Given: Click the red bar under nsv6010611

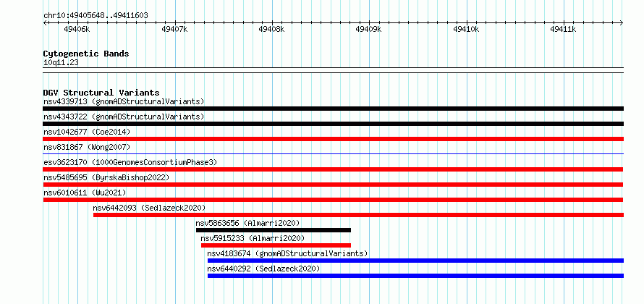Looking at the screenshot, I should 333,200.
